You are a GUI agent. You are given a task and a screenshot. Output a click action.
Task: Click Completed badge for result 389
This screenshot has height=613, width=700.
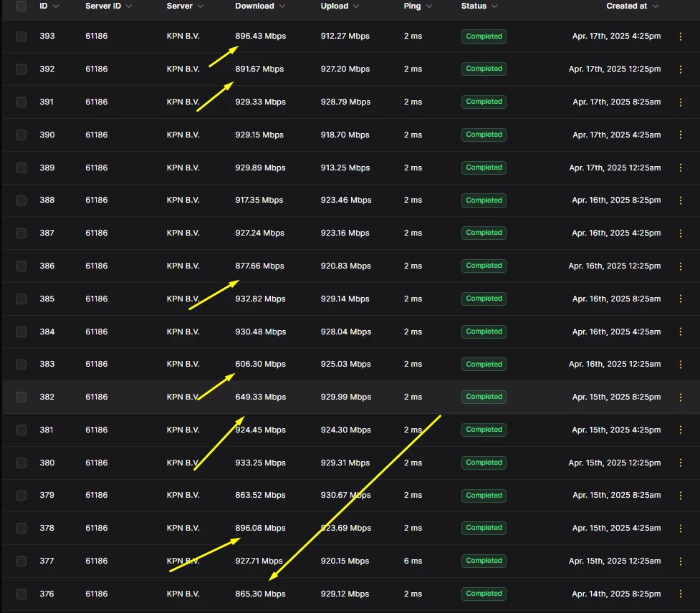click(x=484, y=168)
